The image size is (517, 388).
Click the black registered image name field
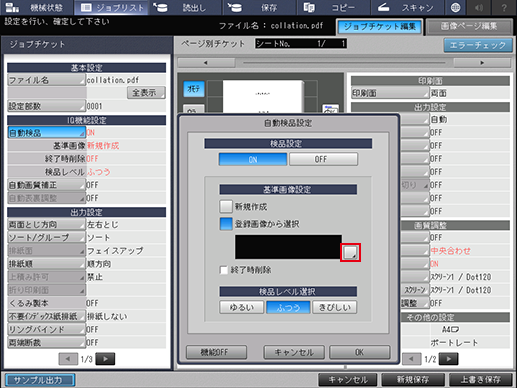coord(288,247)
